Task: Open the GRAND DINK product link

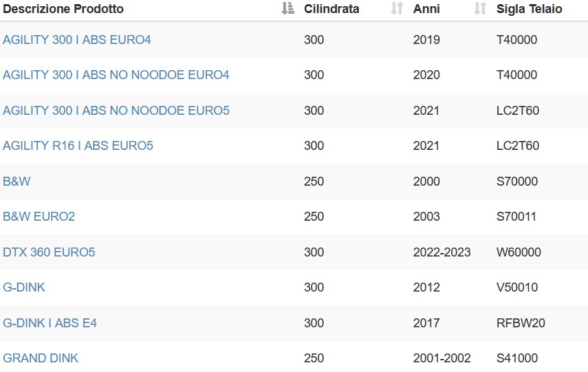Action: 41,358
